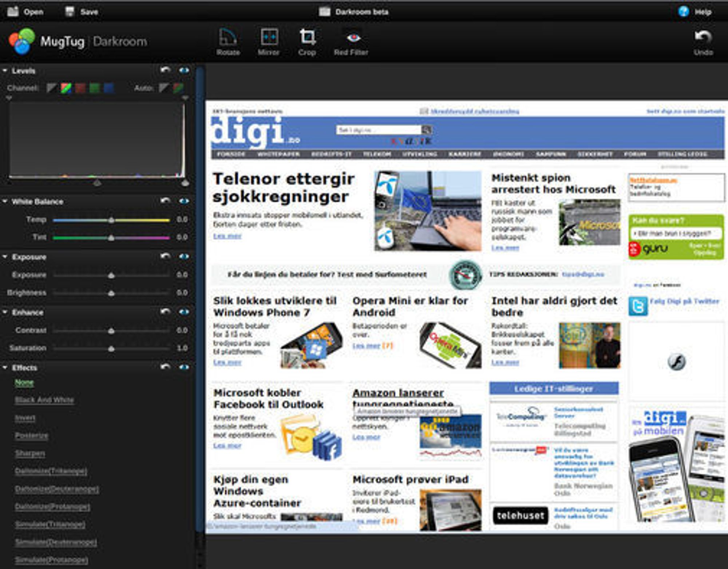This screenshot has height=569, width=728.
Task: Collapse the Enhance section
Action: click(5, 312)
